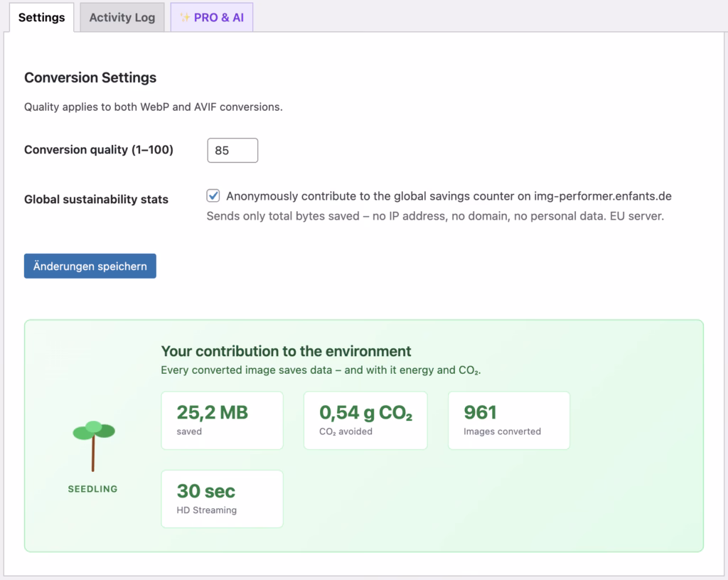
Task: Click the 30 sec HD Streaming card
Action: 222,499
